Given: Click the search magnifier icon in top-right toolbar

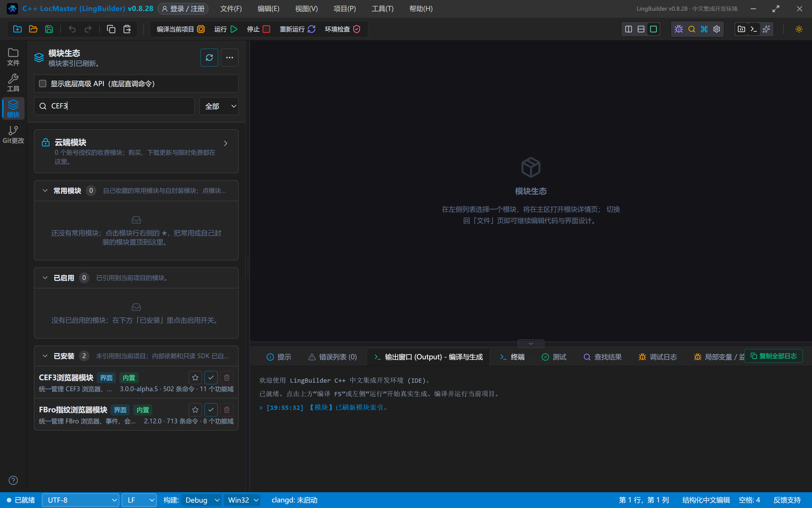Looking at the screenshot, I should point(692,29).
